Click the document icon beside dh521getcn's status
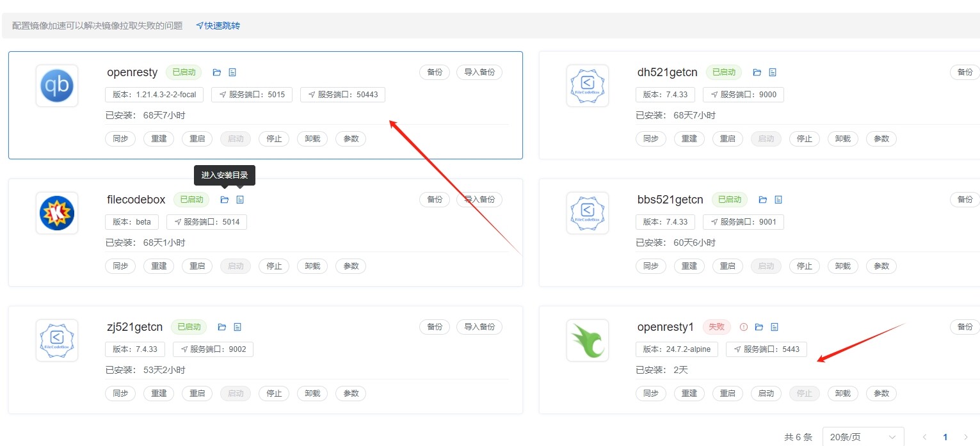The height and width of the screenshot is (446, 980). [773, 72]
